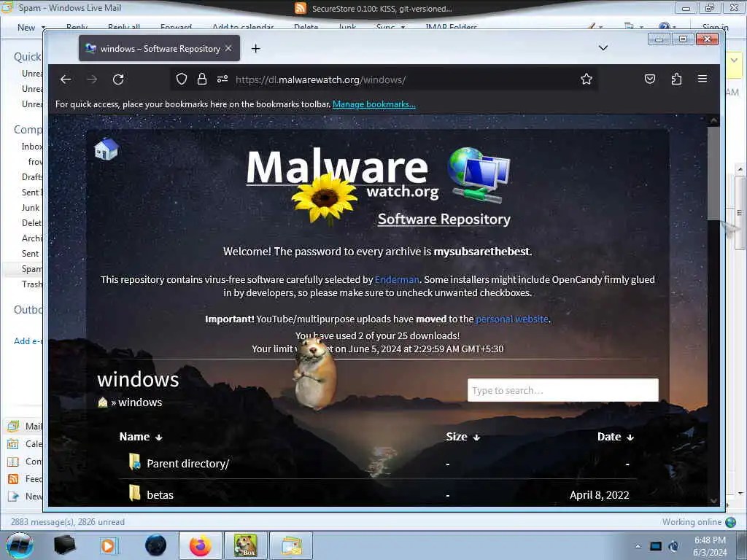
Task: Close the windows – Software Repository tab
Action: (x=228, y=49)
